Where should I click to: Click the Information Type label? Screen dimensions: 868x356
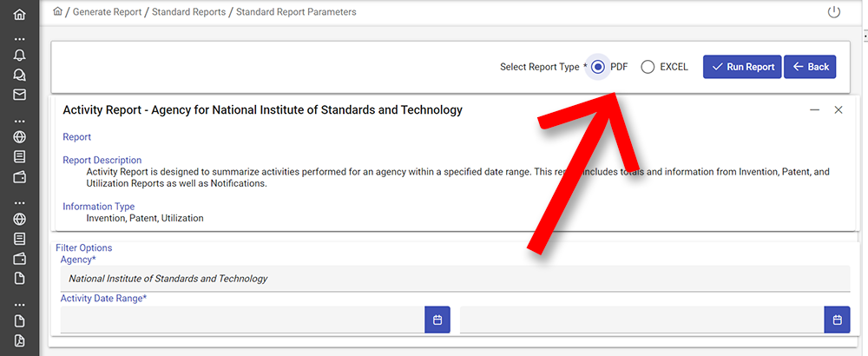pos(99,206)
